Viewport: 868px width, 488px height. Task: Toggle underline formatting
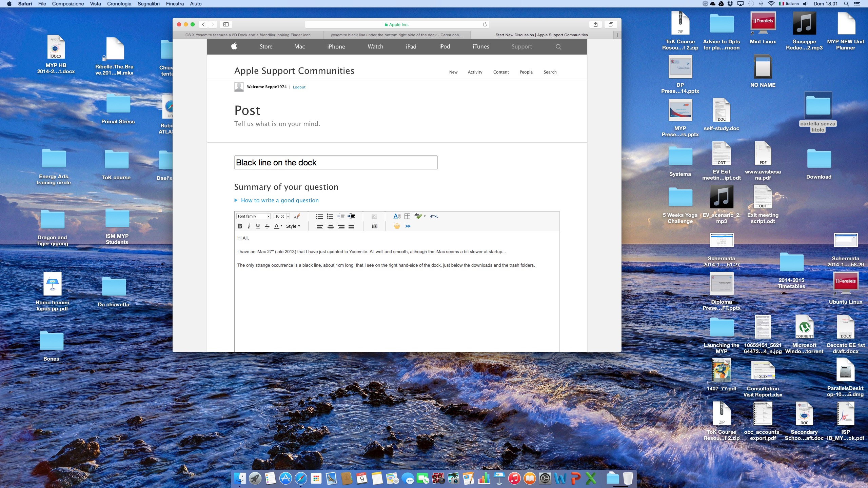point(258,226)
